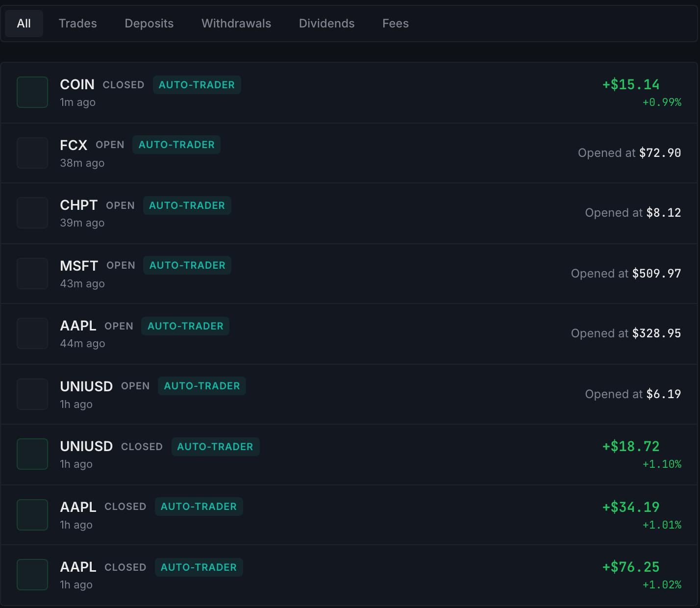
Task: Switch to the Trades tab
Action: 78,24
